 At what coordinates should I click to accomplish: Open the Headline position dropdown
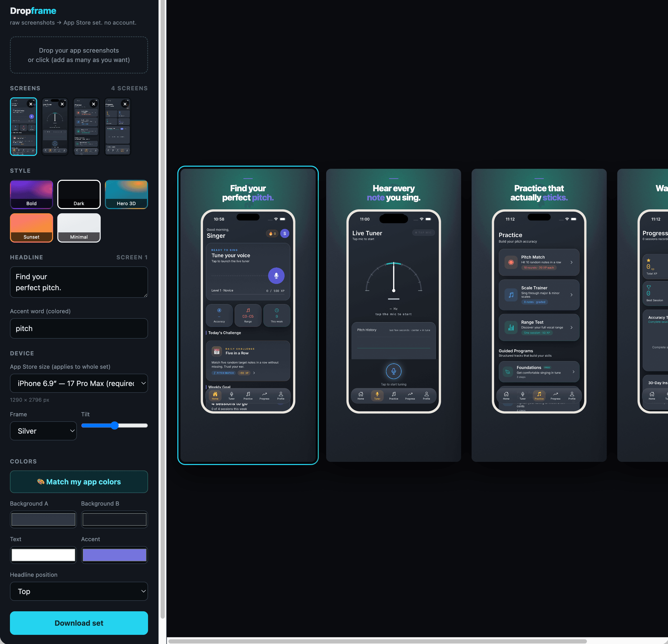click(79, 591)
